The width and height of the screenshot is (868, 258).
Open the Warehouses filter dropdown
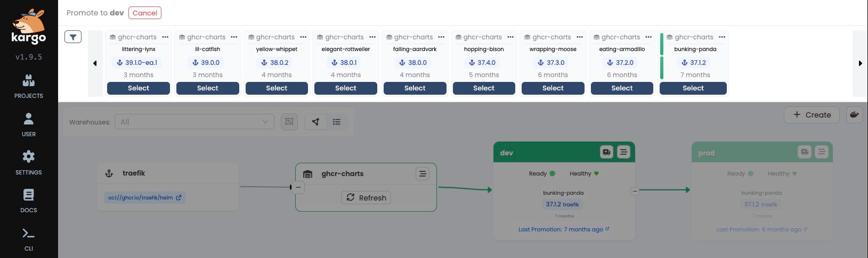[x=194, y=122]
